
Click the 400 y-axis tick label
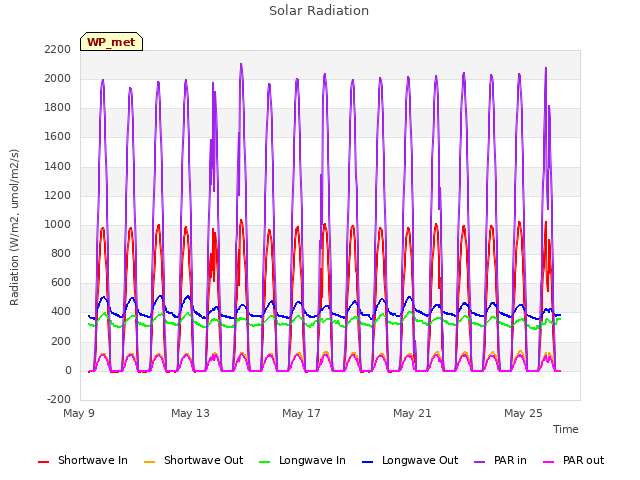pyautogui.click(x=61, y=311)
